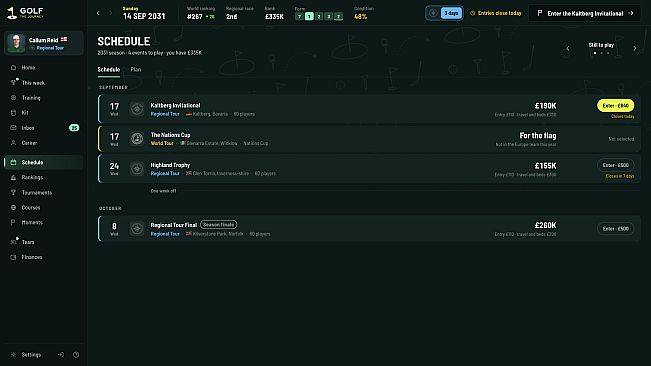
Task: Click the Entries close today clock icon
Action: click(472, 13)
